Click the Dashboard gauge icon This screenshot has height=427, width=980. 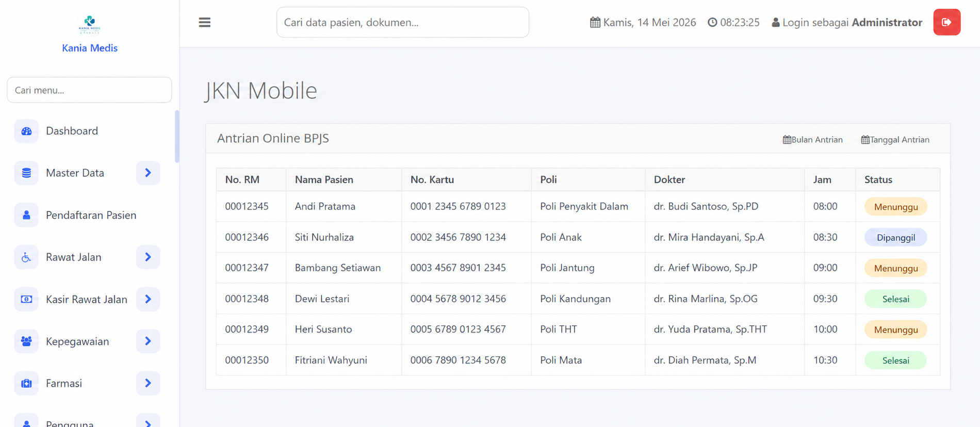[x=26, y=131]
